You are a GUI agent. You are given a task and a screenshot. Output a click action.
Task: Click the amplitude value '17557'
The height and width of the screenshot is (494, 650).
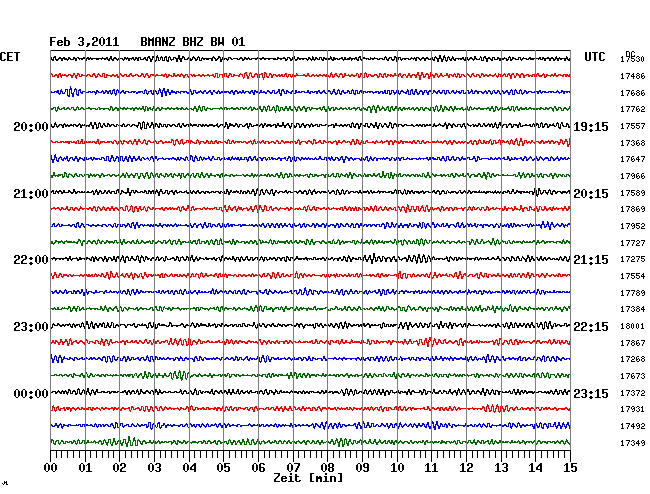click(633, 126)
